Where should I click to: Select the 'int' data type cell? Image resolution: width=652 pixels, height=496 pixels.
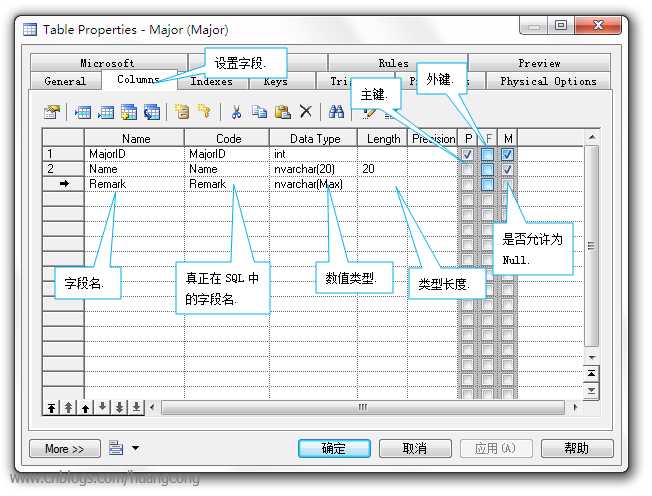tap(313, 154)
